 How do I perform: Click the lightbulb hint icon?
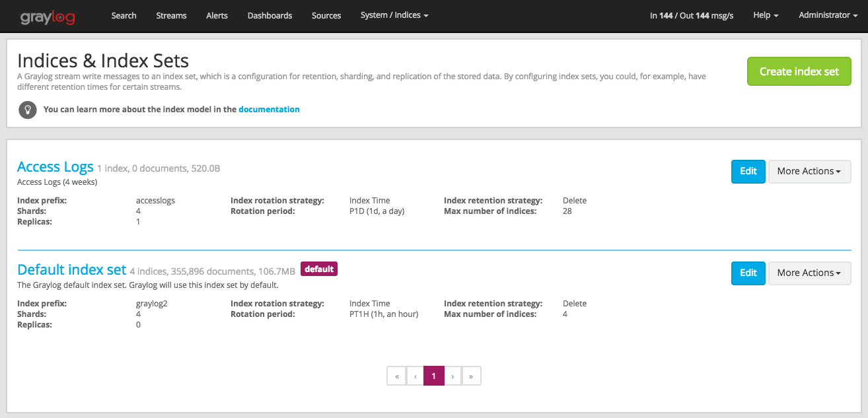[x=27, y=110]
